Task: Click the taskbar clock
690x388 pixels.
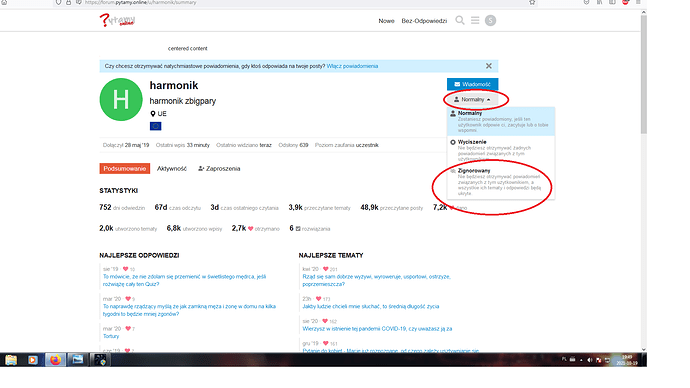Action: (627, 360)
